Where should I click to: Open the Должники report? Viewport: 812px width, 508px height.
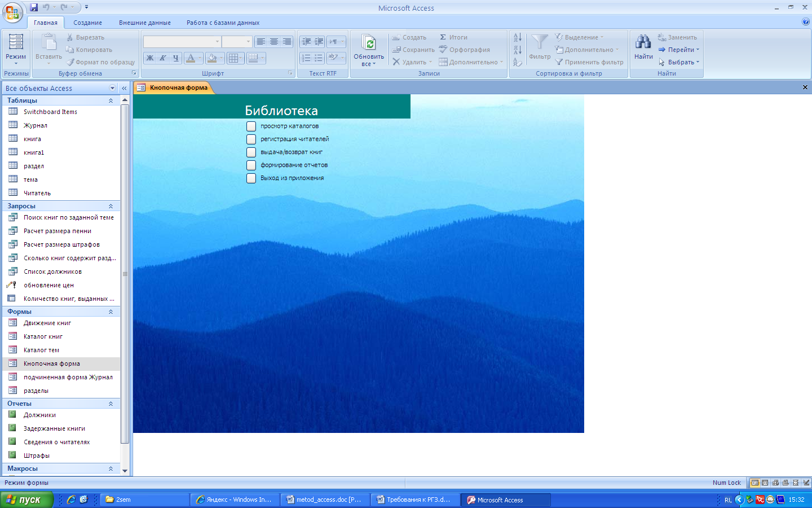61,415
